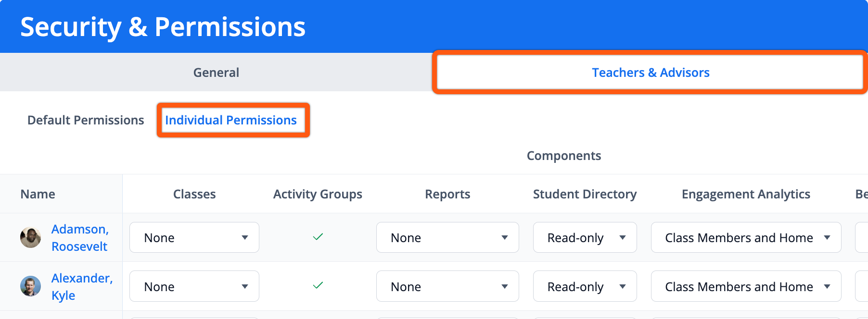
Task: Toggle Activity Groups checkmark for Adamson
Action: click(318, 237)
